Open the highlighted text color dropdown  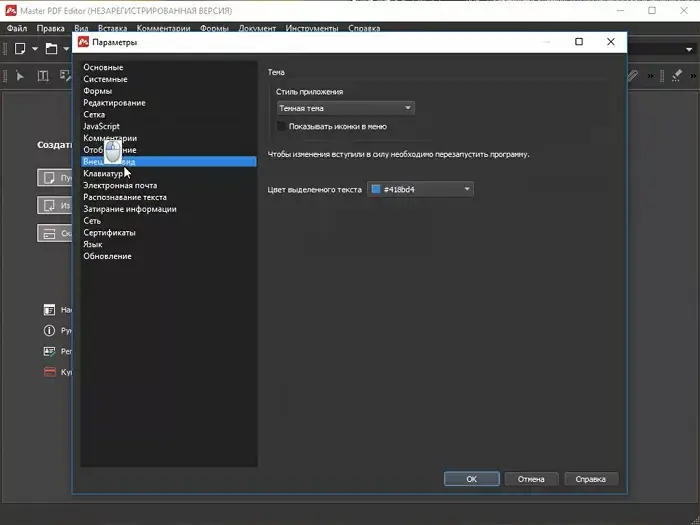click(x=420, y=189)
